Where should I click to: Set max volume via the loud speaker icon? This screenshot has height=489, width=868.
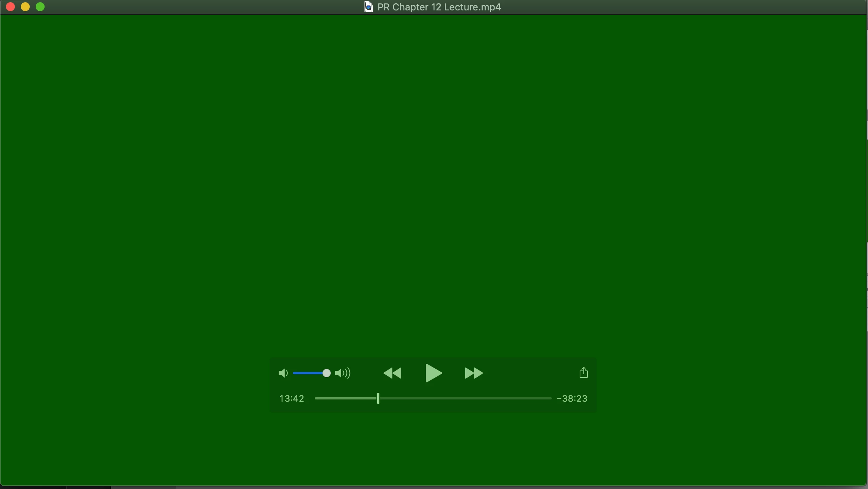tap(343, 373)
